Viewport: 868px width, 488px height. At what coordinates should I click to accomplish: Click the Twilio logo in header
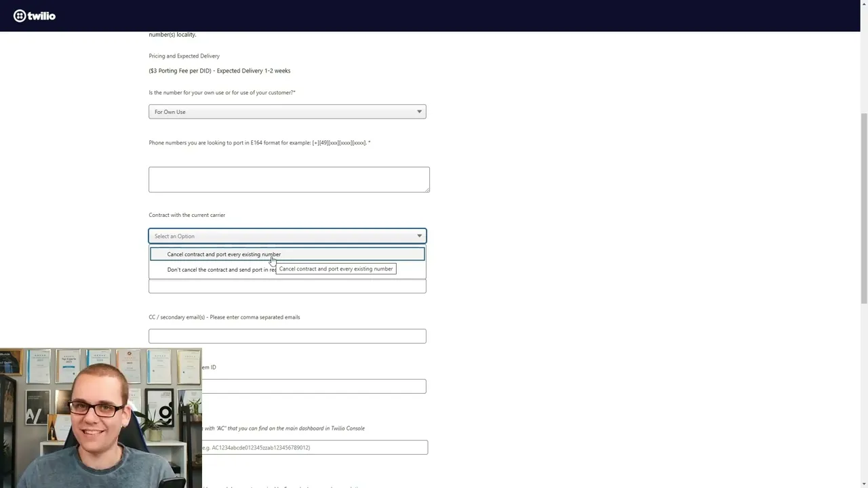(35, 16)
